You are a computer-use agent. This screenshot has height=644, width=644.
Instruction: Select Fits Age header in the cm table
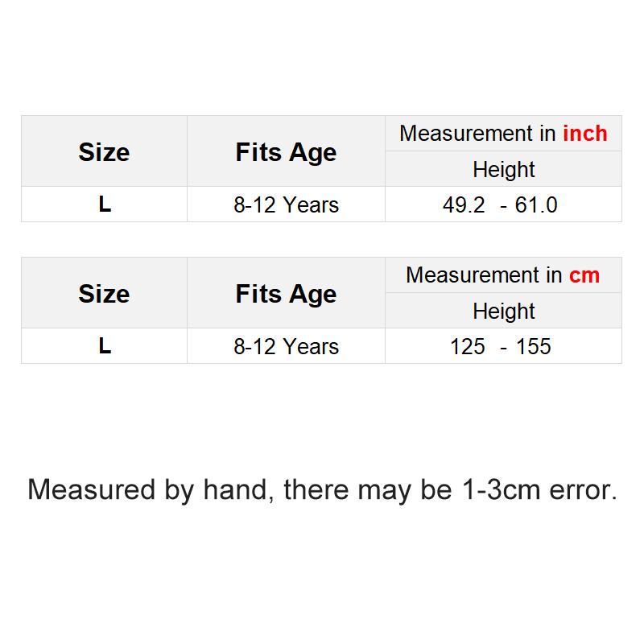(286, 294)
